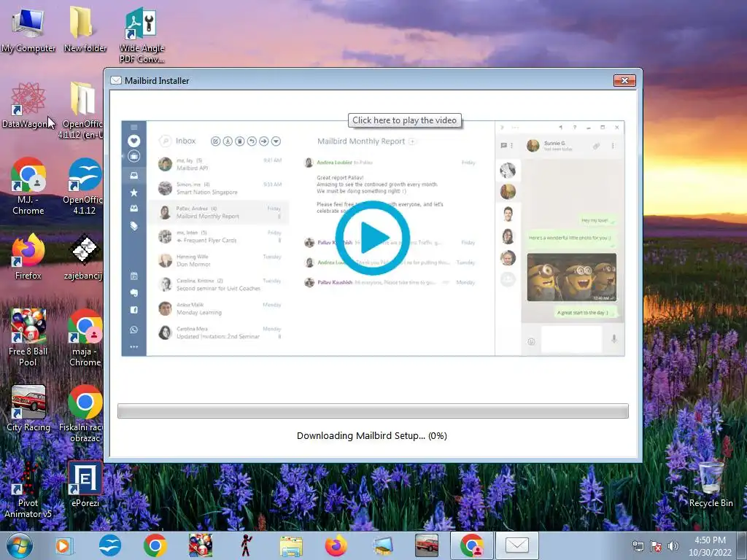The height and width of the screenshot is (560, 747).
Task: Select the Wide Angle PDF Converter shortcut
Action: point(142,36)
